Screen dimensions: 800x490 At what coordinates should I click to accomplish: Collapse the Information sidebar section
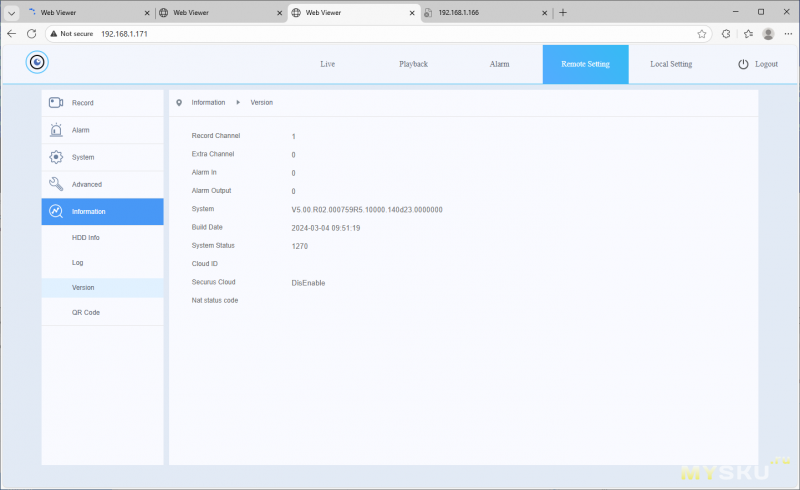click(x=102, y=211)
